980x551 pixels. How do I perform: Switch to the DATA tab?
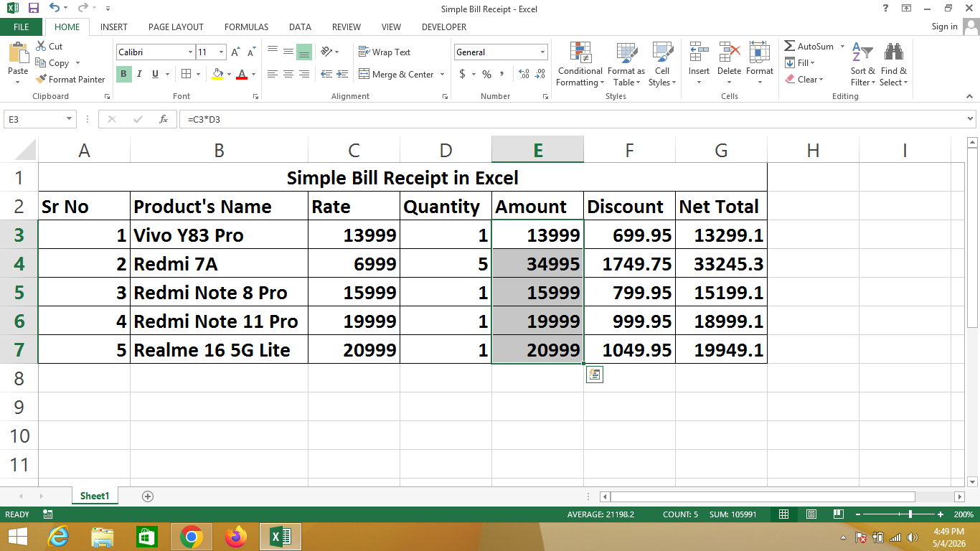[300, 27]
